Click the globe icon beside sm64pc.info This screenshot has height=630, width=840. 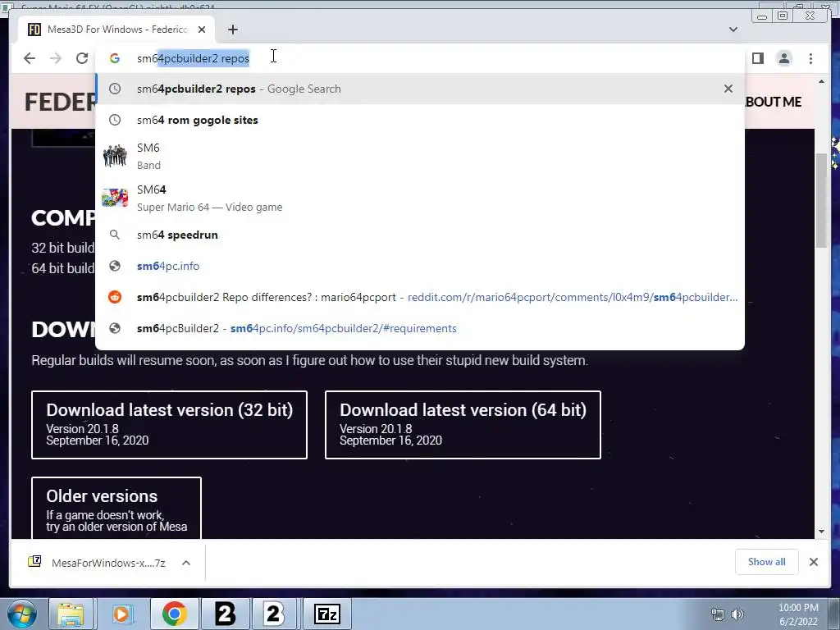115,266
